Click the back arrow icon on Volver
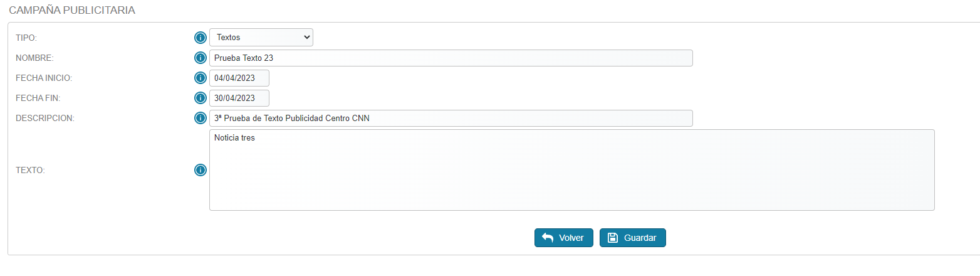980x276 pixels. click(548, 238)
